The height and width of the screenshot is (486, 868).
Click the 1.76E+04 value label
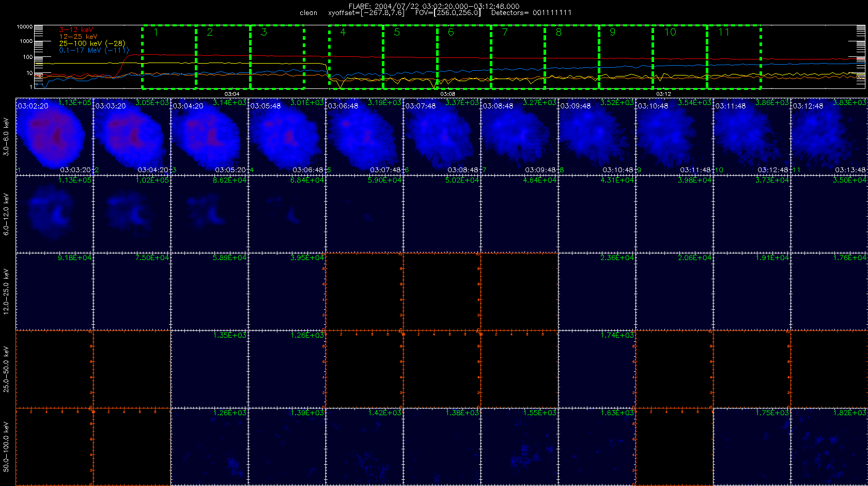coord(850,258)
